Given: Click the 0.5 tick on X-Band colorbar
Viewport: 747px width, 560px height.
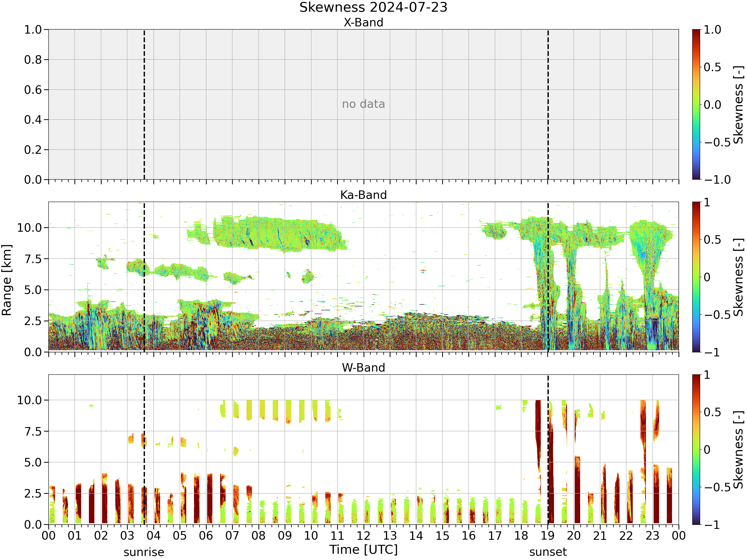Looking at the screenshot, I should [x=712, y=67].
